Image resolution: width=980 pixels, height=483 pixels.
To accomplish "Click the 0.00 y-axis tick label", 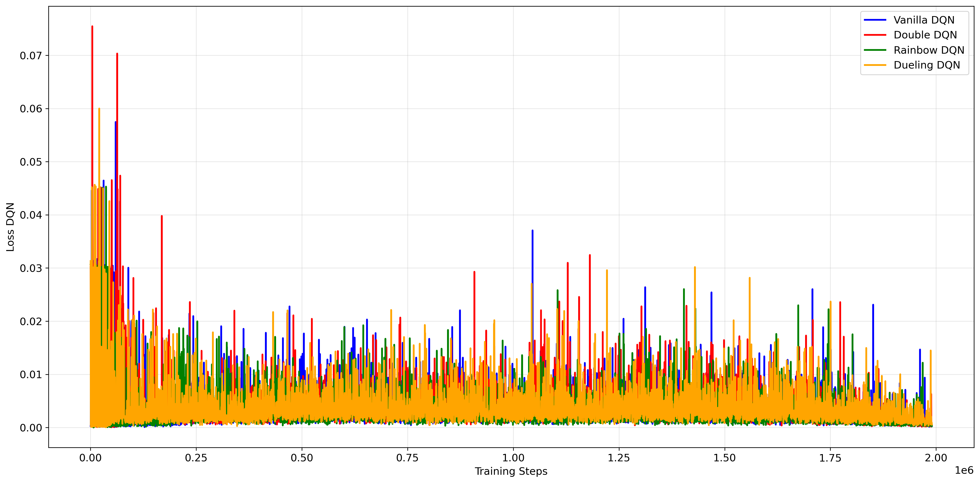I will coord(31,428).
